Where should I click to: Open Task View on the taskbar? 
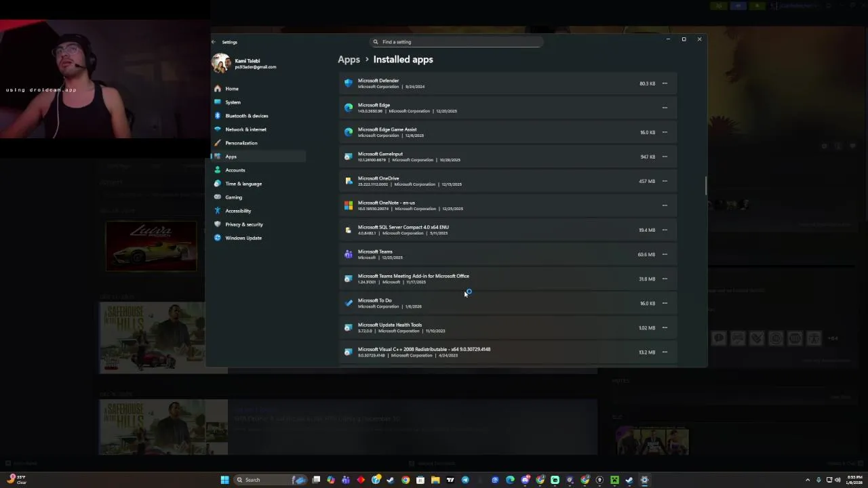coord(316,480)
